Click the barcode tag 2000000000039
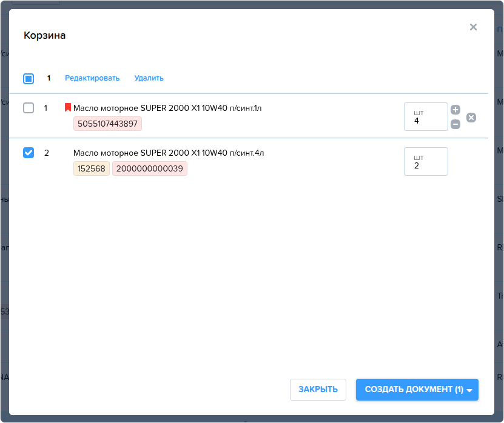This screenshot has width=504, height=423. pyautogui.click(x=150, y=168)
